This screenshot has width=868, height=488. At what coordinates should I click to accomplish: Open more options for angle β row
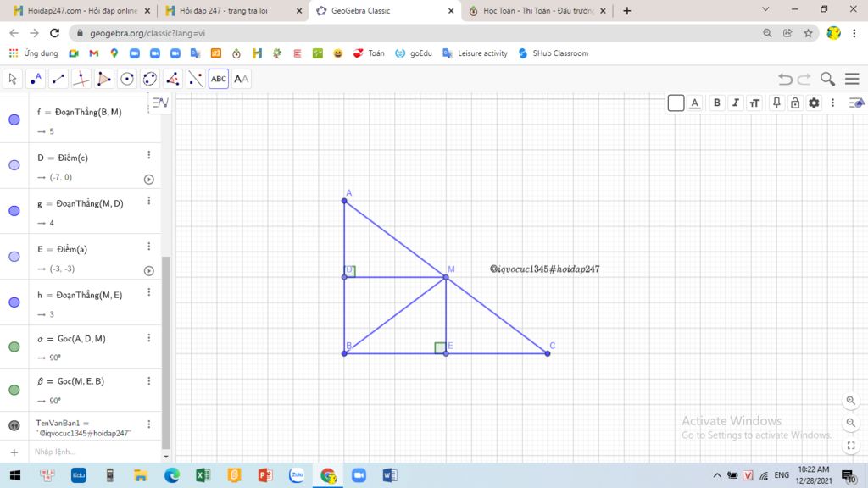click(149, 380)
